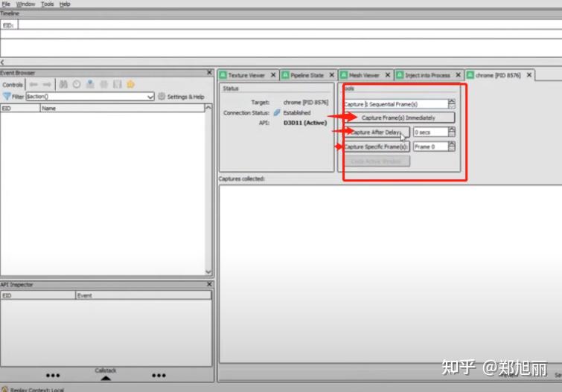This screenshot has height=392, width=562.
Task: Click the Event Browser Name column header
Action: [122, 108]
